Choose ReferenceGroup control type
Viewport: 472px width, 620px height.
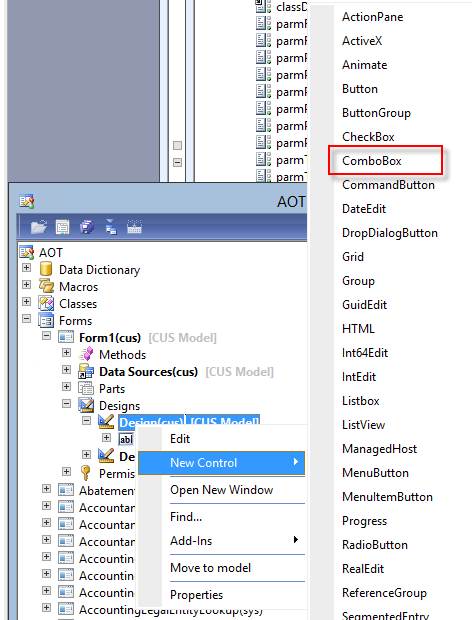click(x=384, y=593)
